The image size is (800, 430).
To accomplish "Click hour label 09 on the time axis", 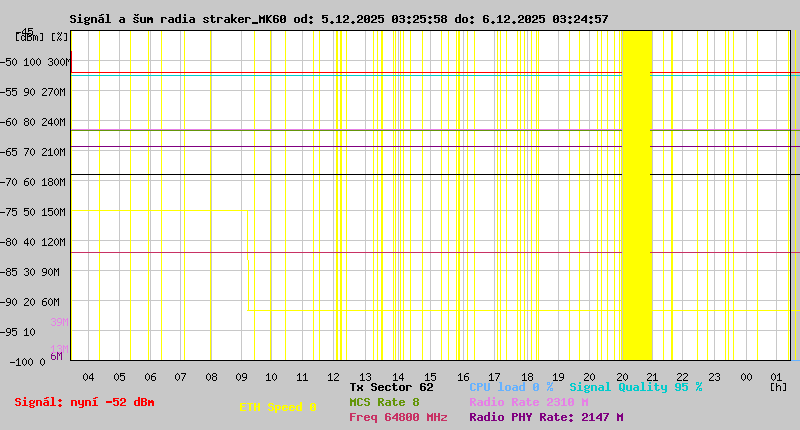I will point(241,376).
